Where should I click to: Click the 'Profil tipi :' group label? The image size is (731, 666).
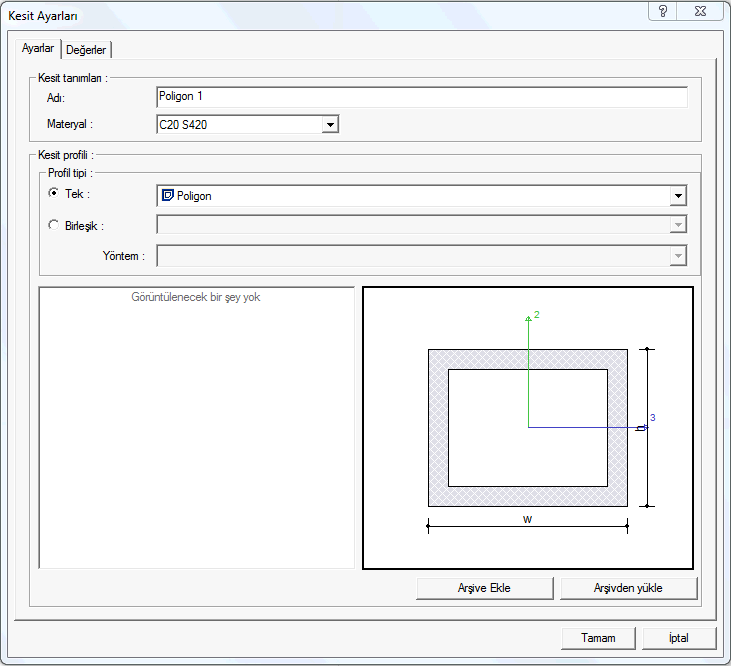click(x=70, y=173)
